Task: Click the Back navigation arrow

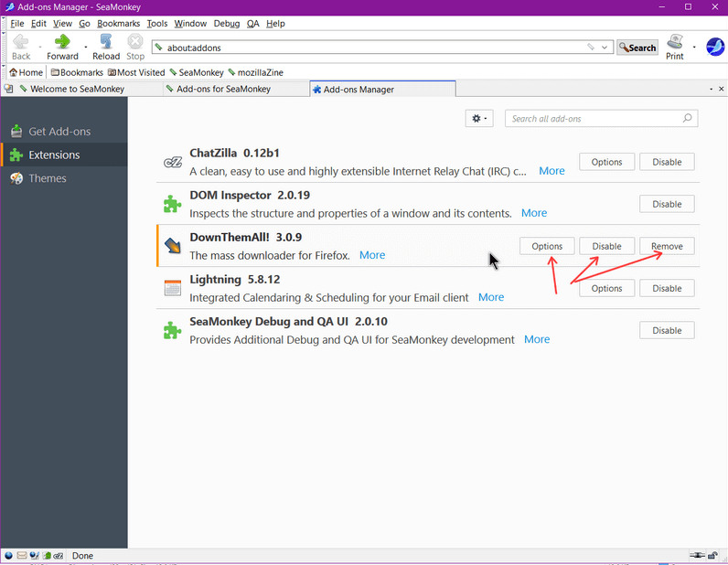Action: tap(20, 42)
